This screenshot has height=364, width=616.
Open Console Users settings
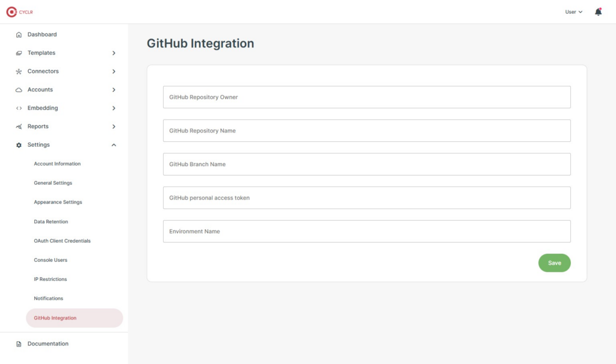coord(51,260)
